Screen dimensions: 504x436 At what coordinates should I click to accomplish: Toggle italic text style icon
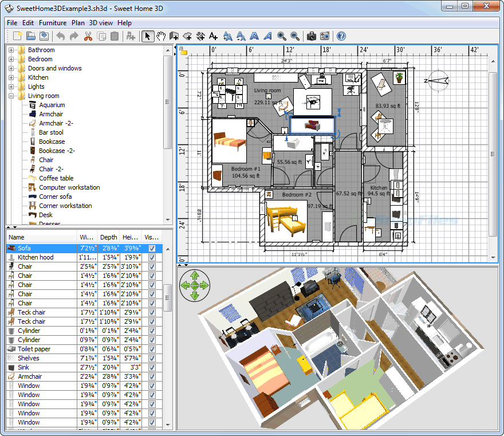[x=268, y=36]
